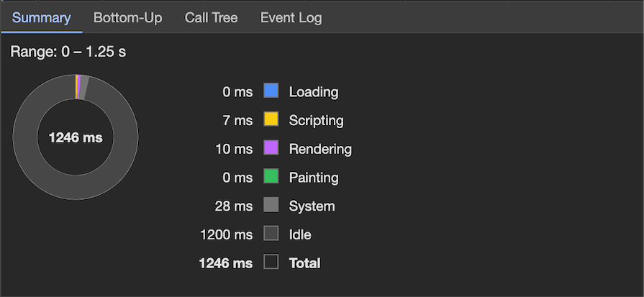Click the Range 0 – 1.25 s text

(68, 52)
